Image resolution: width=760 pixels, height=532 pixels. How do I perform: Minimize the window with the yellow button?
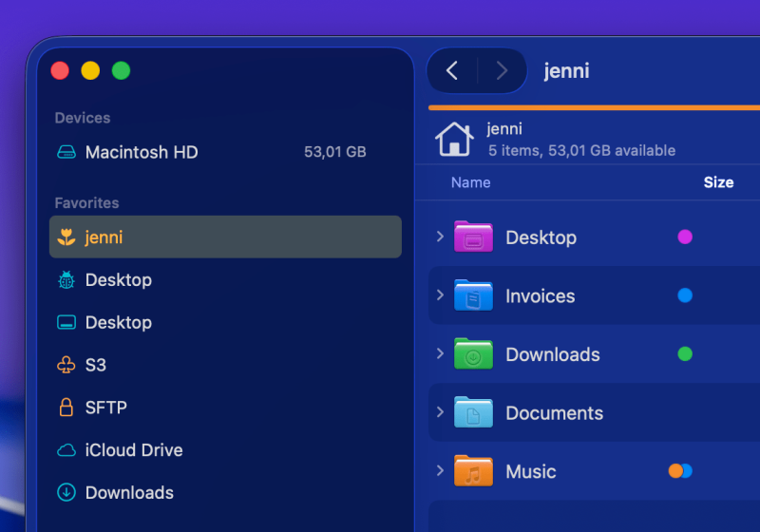(90, 70)
